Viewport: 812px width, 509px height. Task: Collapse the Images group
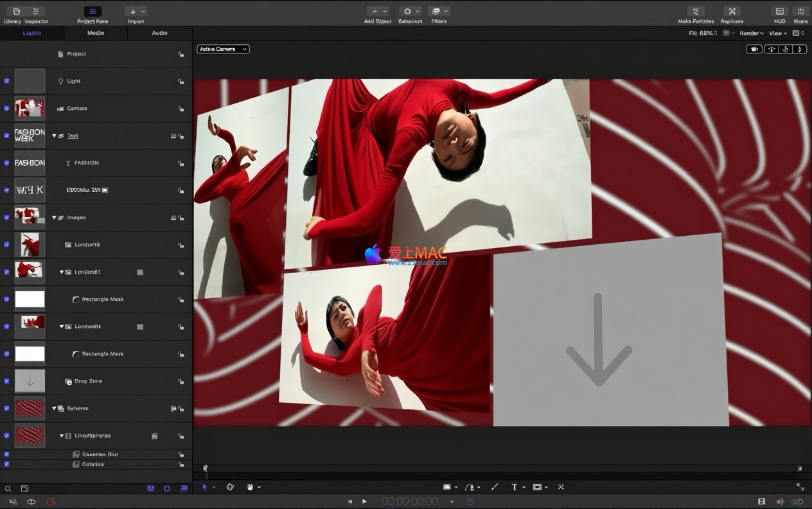54,218
